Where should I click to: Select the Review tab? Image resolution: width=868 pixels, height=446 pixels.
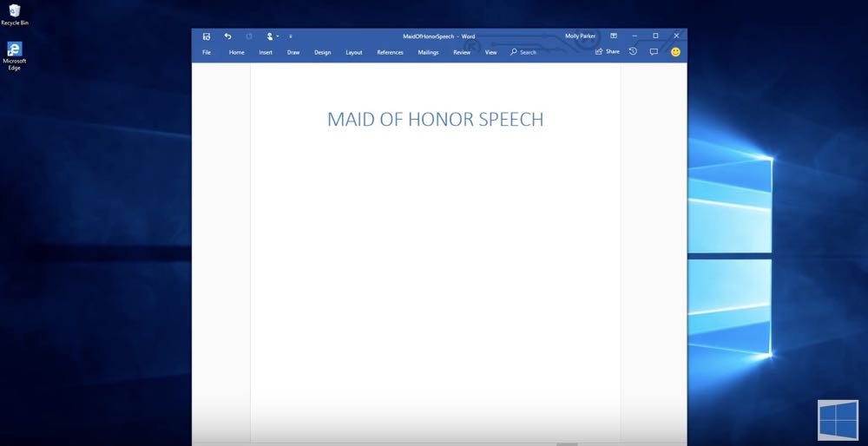tap(462, 53)
